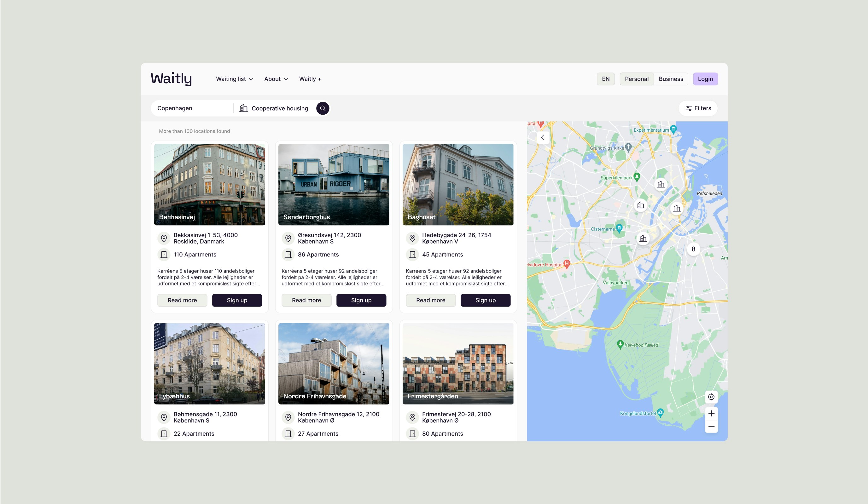868x504 pixels.
Task: Expand the About menu
Action: 276,79
